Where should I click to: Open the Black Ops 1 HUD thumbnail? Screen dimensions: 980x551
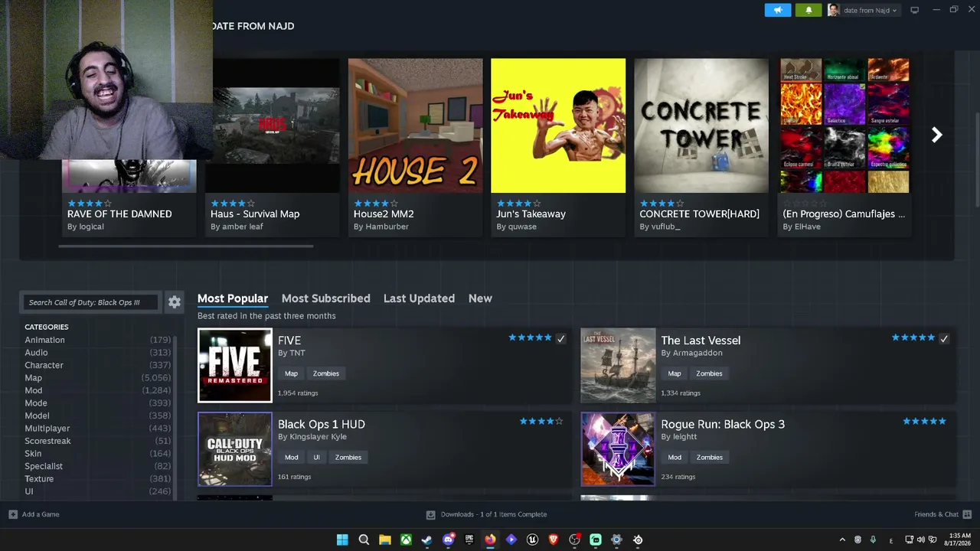point(235,449)
